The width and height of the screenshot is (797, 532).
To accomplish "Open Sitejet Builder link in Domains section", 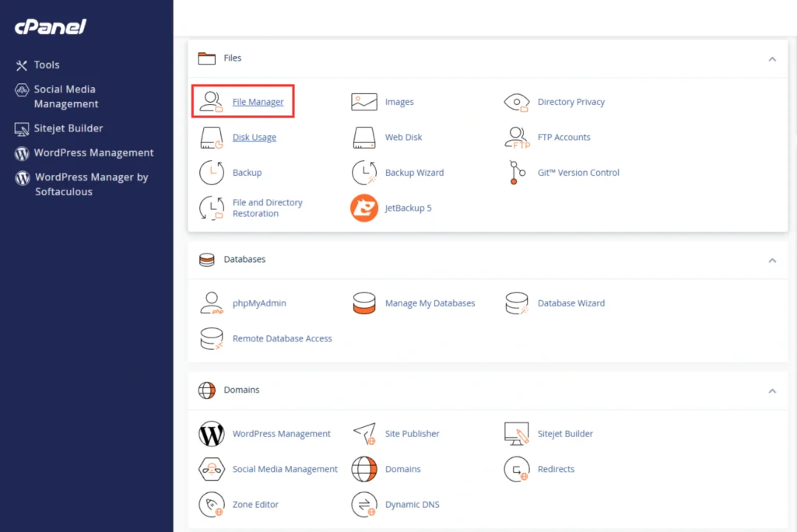I will pos(565,433).
